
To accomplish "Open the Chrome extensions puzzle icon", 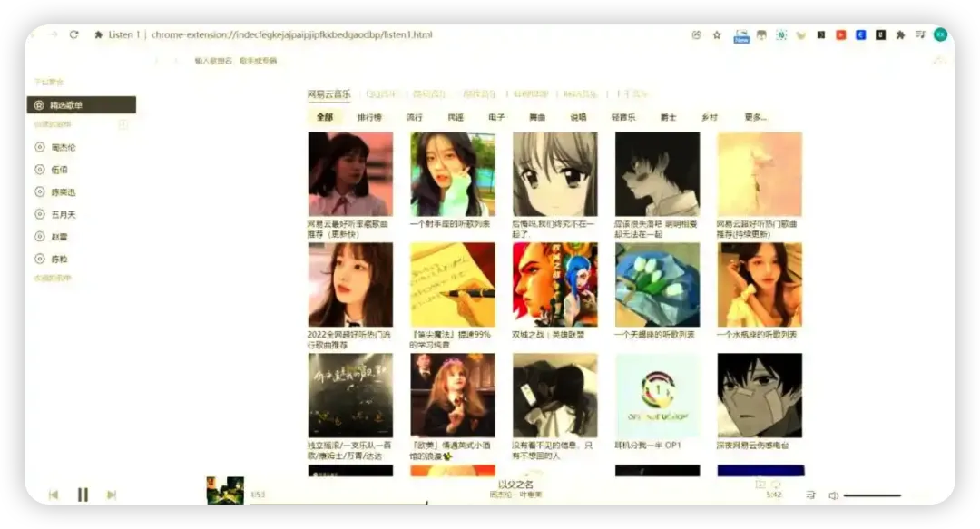I will click(900, 35).
